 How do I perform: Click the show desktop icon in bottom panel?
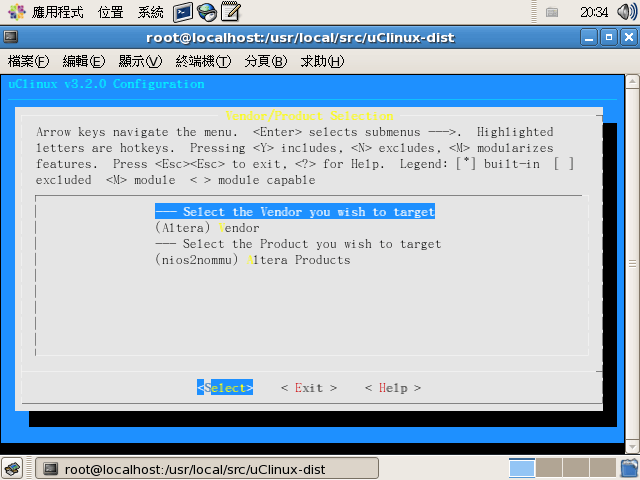[x=13, y=468]
